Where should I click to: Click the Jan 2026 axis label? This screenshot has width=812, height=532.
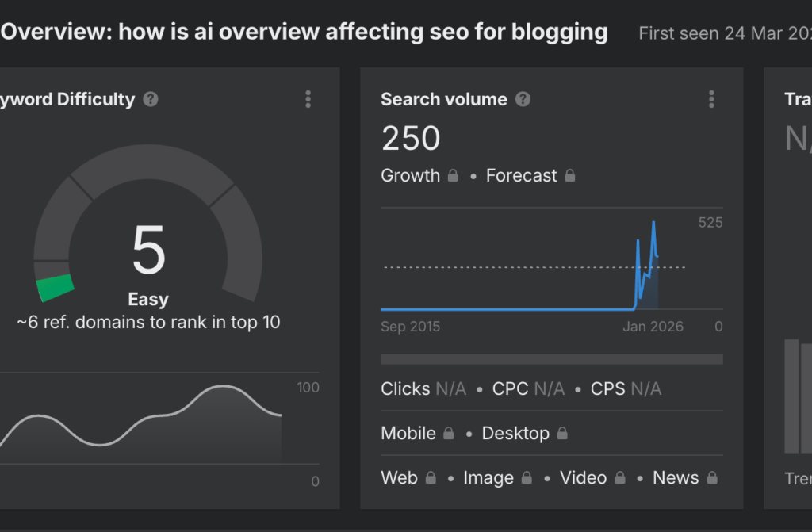(x=653, y=326)
